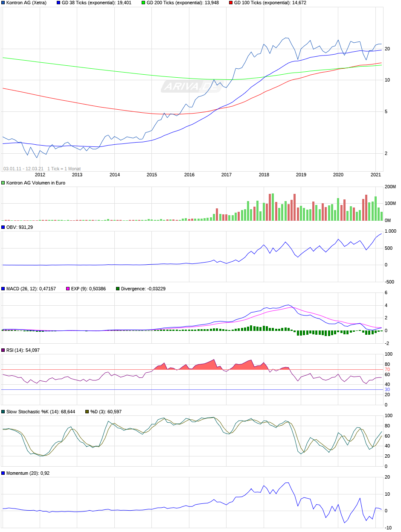Screen dimensions: 401x532
Task: Click the blue '30' RSI oversold level label
Action: (x=387, y=389)
